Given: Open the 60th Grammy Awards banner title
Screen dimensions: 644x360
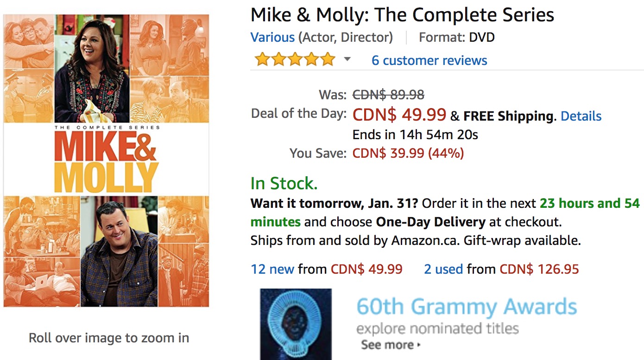Looking at the screenshot, I should 467,307.
